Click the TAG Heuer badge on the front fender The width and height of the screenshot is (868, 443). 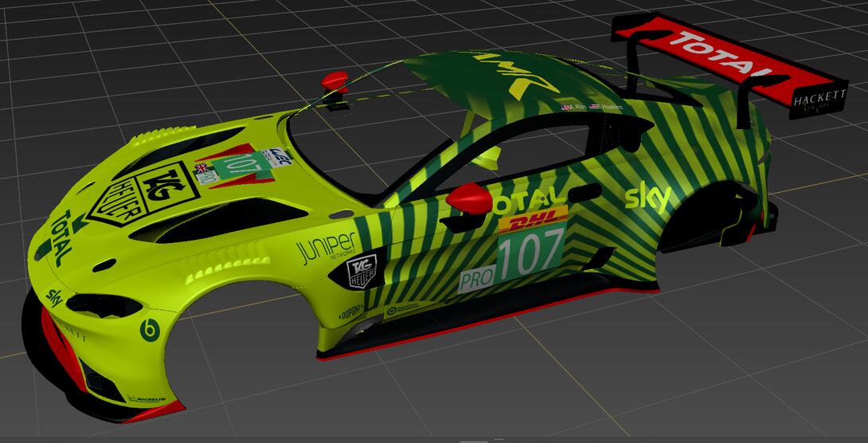[x=362, y=271]
